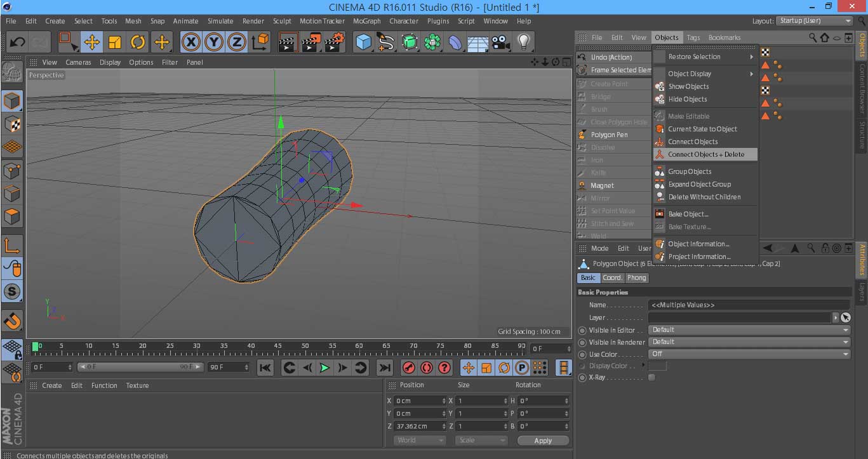Screen dimensions: 868x459
Task: Go to end of animation
Action: pyautogui.click(x=385, y=368)
